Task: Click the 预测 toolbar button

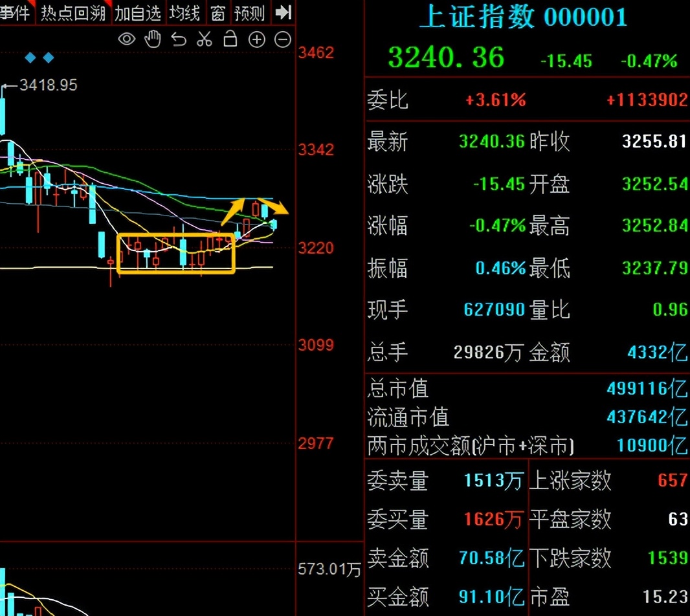Action: (249, 13)
